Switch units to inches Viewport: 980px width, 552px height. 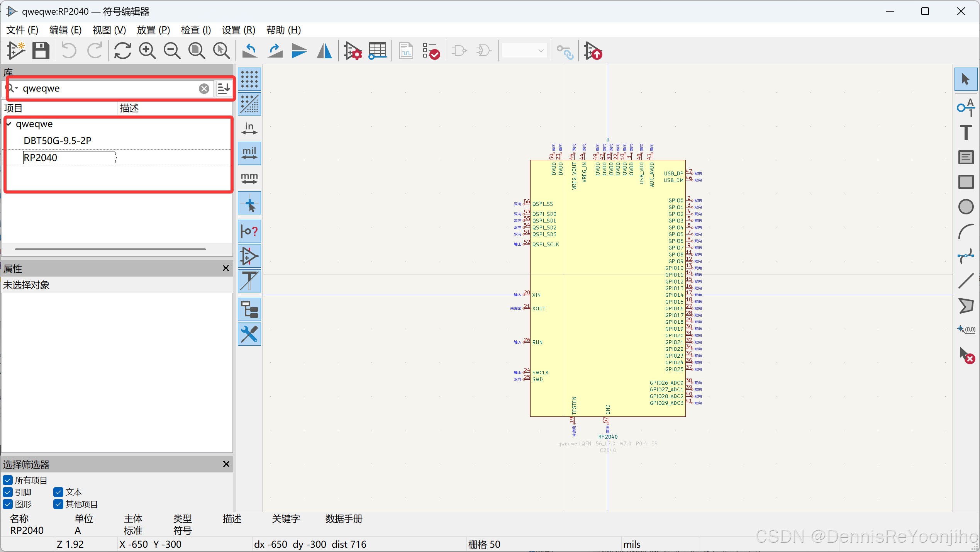(249, 129)
